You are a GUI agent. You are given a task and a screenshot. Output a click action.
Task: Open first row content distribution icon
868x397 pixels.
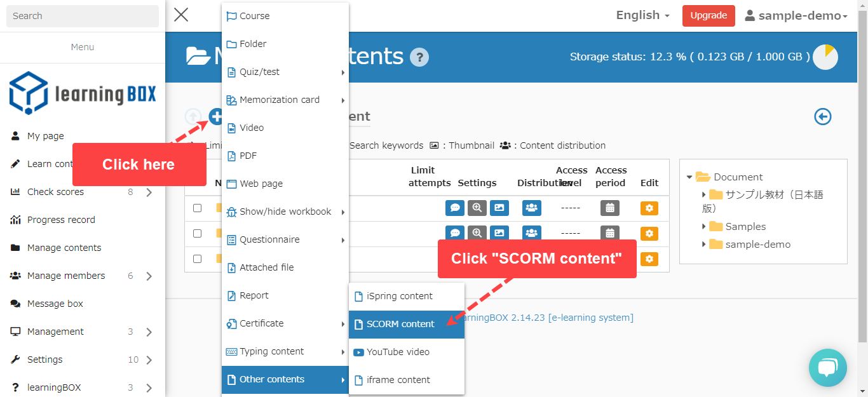(532, 208)
